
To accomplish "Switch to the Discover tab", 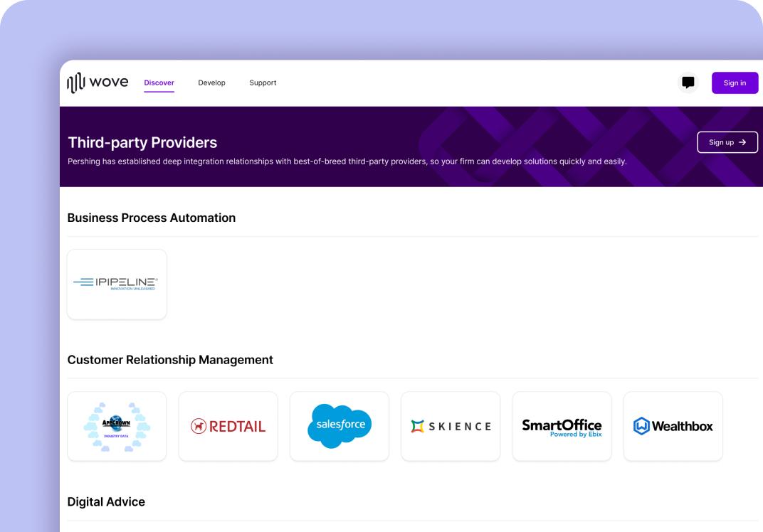I will (159, 83).
